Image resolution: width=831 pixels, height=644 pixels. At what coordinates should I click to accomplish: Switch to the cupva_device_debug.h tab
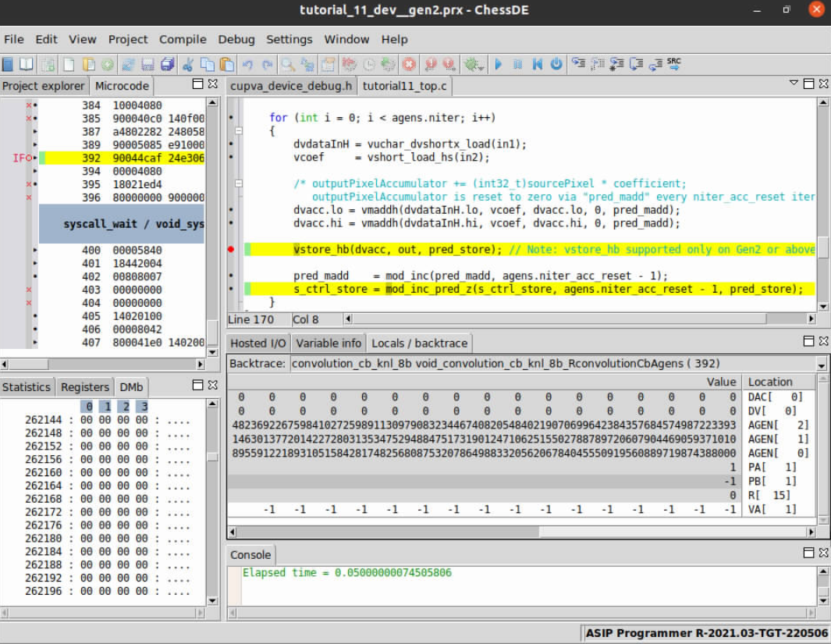[x=291, y=86]
